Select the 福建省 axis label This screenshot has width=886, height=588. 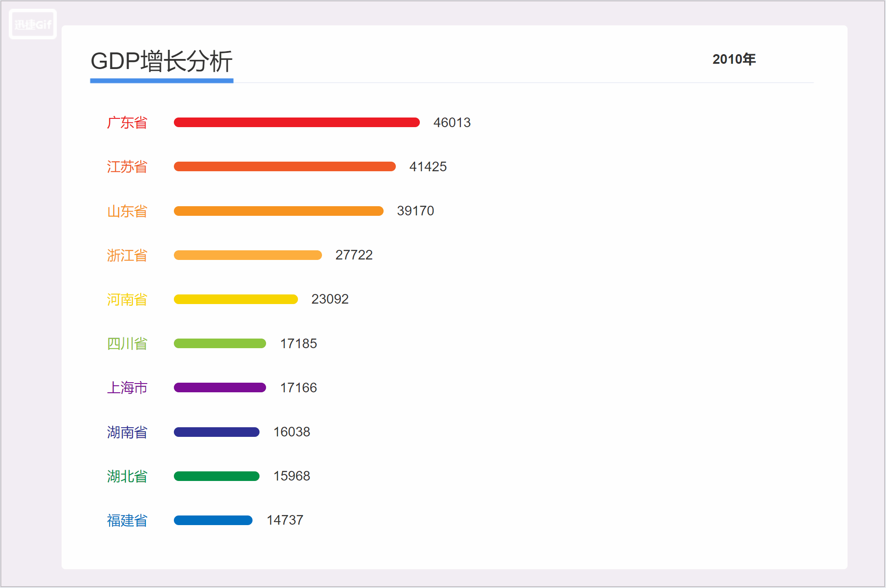127,520
